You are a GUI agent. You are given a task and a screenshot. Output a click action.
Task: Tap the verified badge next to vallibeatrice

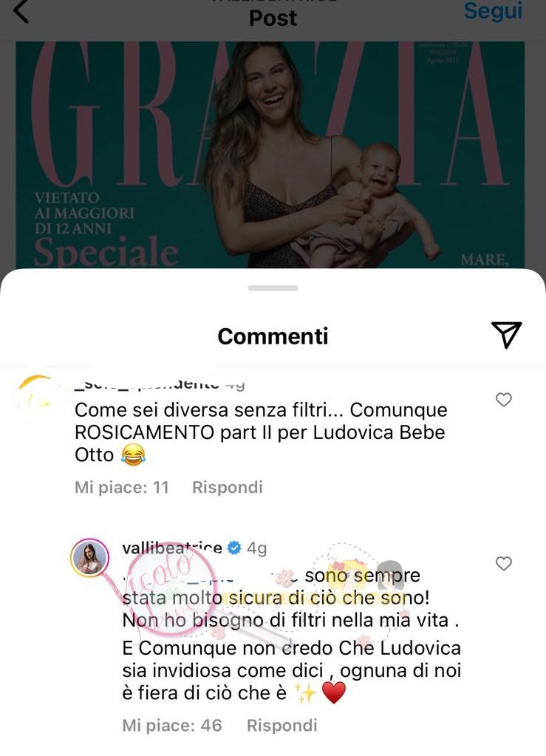coord(234,548)
